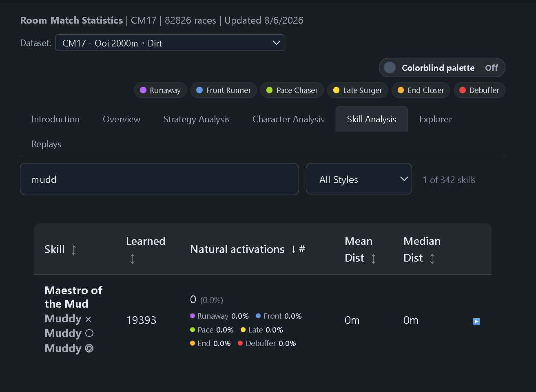This screenshot has height=392, width=536.
Task: Sort by Median Dist arrows
Action: (432, 258)
